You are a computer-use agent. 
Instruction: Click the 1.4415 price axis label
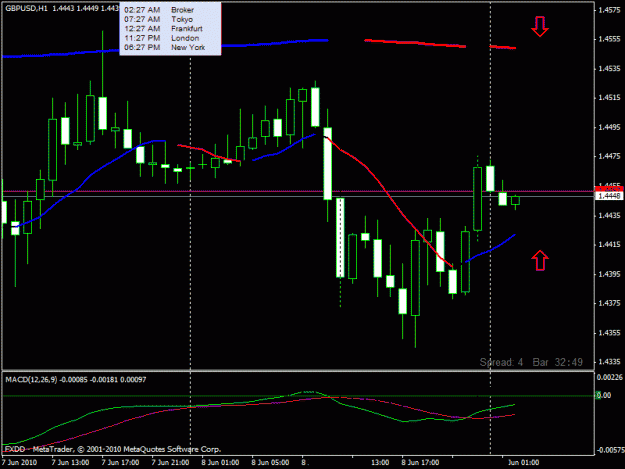tap(609, 245)
